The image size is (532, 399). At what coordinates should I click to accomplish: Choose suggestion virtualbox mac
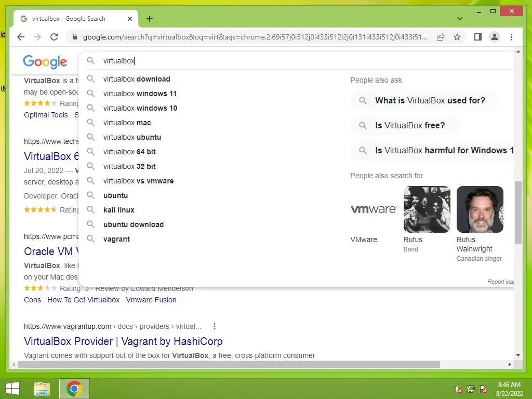127,123
